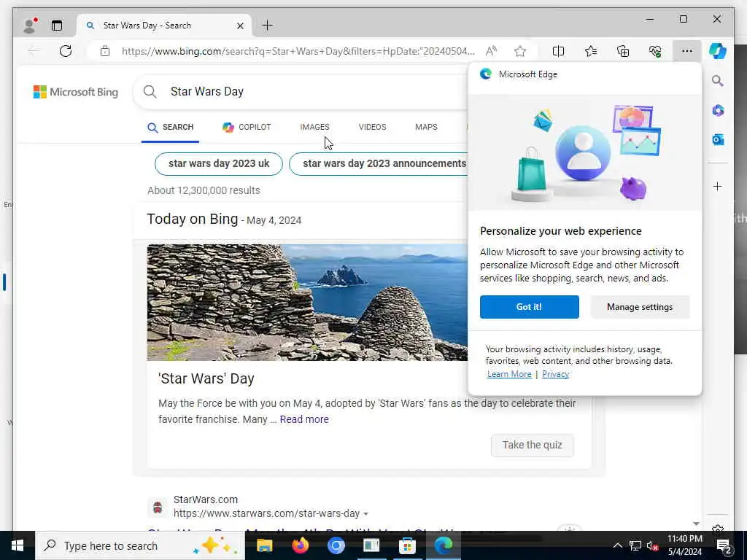747x560 pixels.
Task: Open a new browser tab
Action: coord(268,26)
